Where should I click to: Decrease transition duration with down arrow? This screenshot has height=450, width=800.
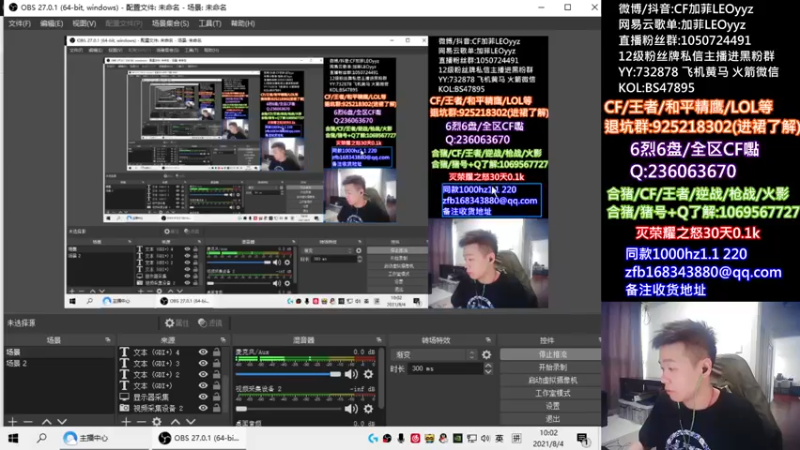tap(488, 371)
